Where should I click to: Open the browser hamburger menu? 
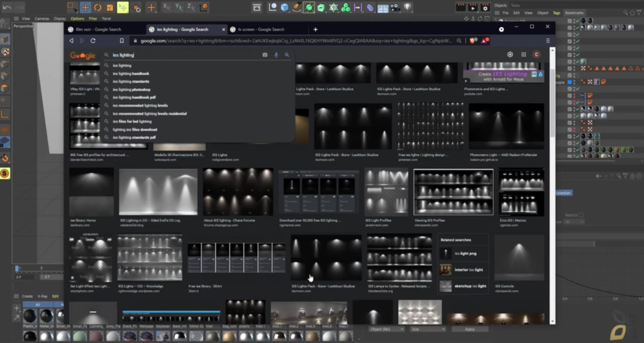point(548,41)
